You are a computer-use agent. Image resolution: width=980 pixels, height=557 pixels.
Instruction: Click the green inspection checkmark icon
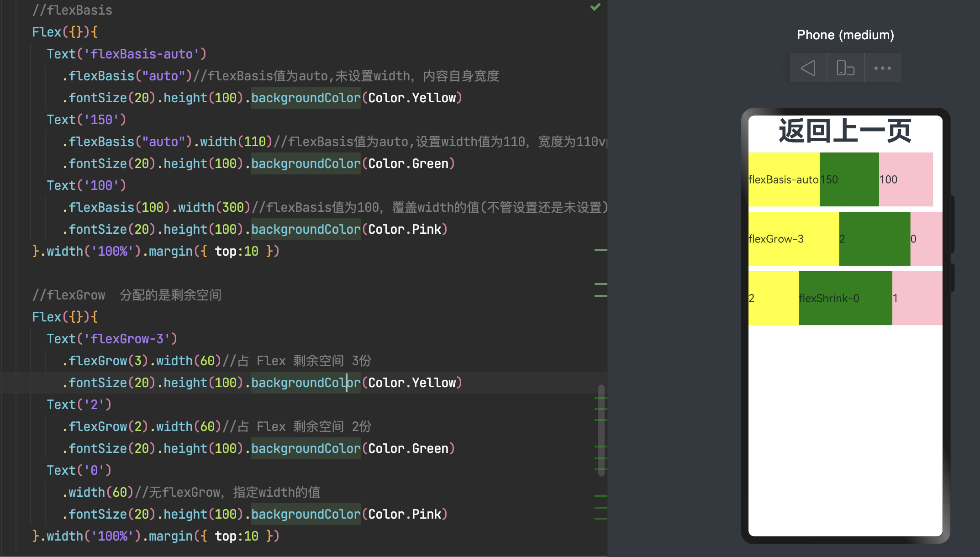click(595, 7)
